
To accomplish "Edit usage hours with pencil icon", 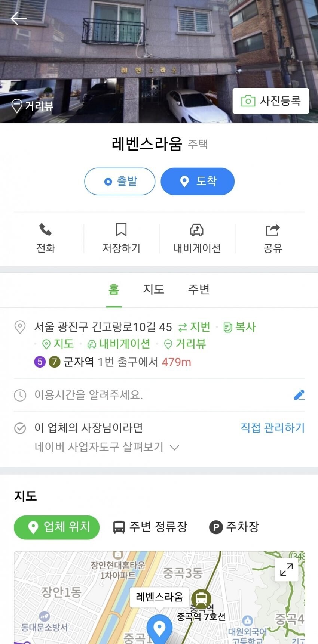I will click(x=299, y=395).
